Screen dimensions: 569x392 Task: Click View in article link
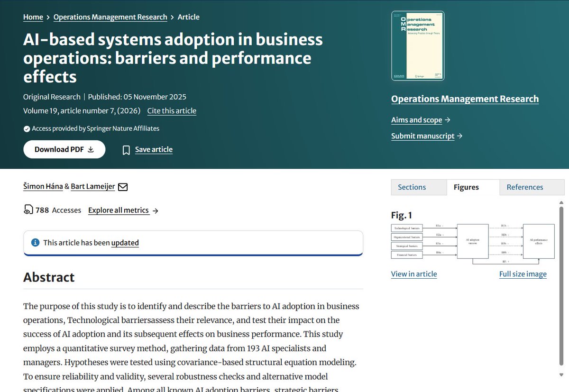tap(414, 274)
